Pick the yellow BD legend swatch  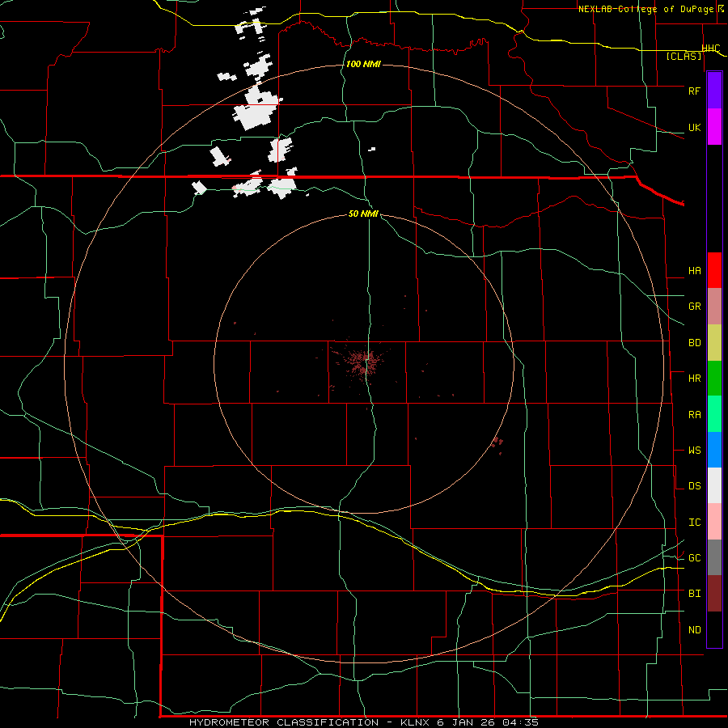pyautogui.click(x=714, y=342)
